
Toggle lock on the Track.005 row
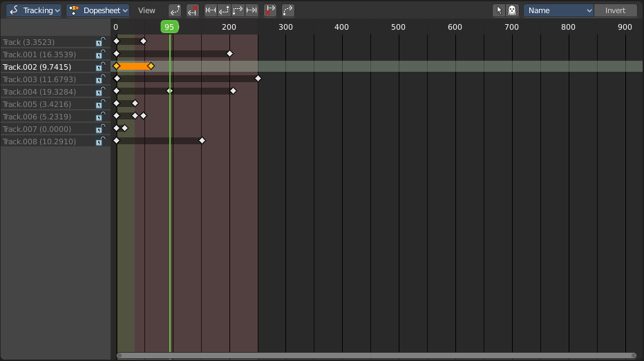pyautogui.click(x=101, y=104)
